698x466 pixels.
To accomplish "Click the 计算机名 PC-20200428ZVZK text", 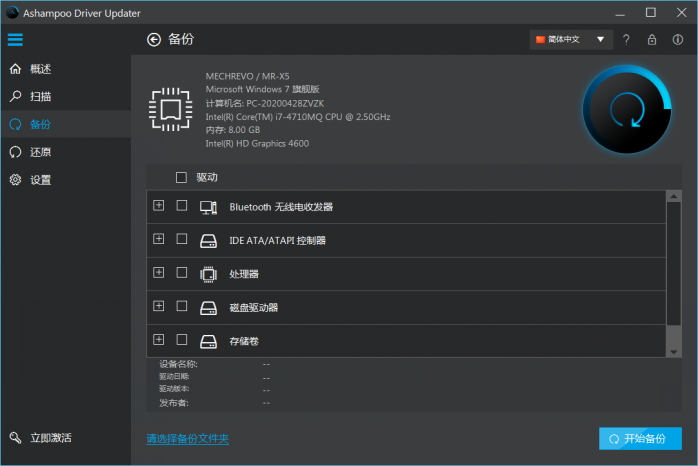I will coord(265,103).
